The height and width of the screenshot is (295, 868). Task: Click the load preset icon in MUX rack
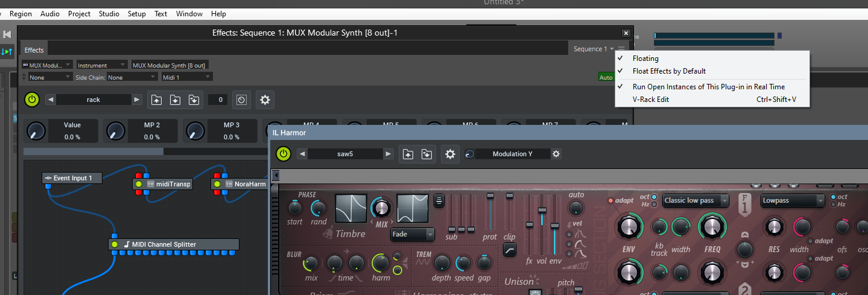[156, 100]
